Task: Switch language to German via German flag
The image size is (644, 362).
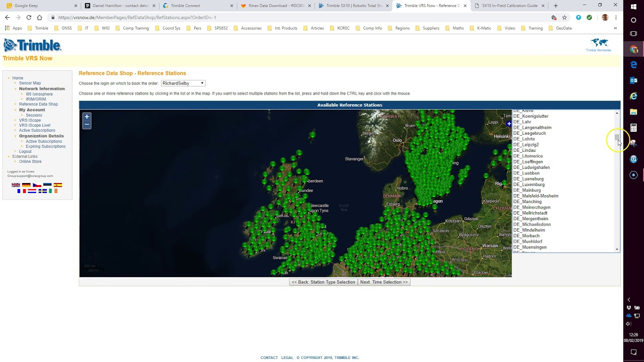Action: pyautogui.click(x=26, y=185)
